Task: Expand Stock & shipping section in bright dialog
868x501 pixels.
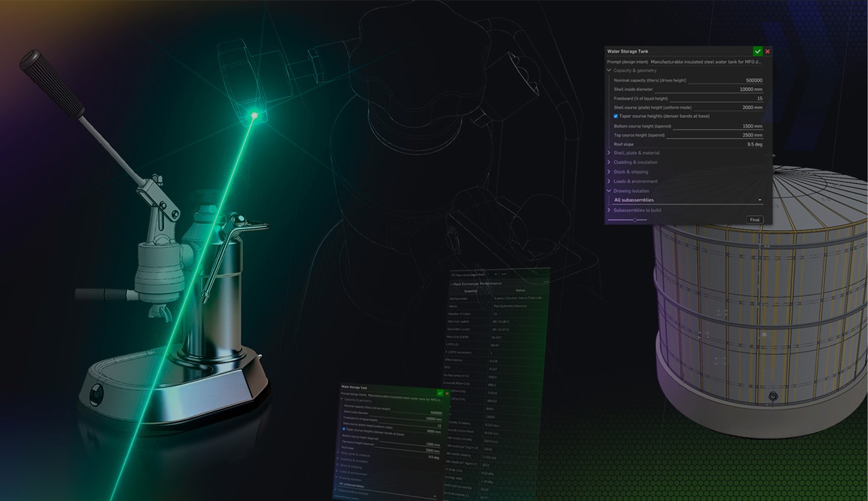Action: (x=609, y=172)
